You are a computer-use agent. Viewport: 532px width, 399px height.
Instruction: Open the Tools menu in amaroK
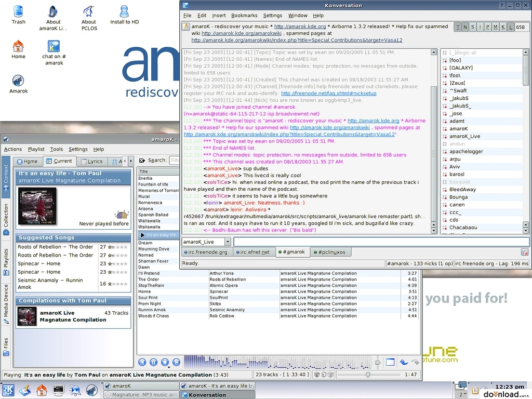click(x=56, y=149)
